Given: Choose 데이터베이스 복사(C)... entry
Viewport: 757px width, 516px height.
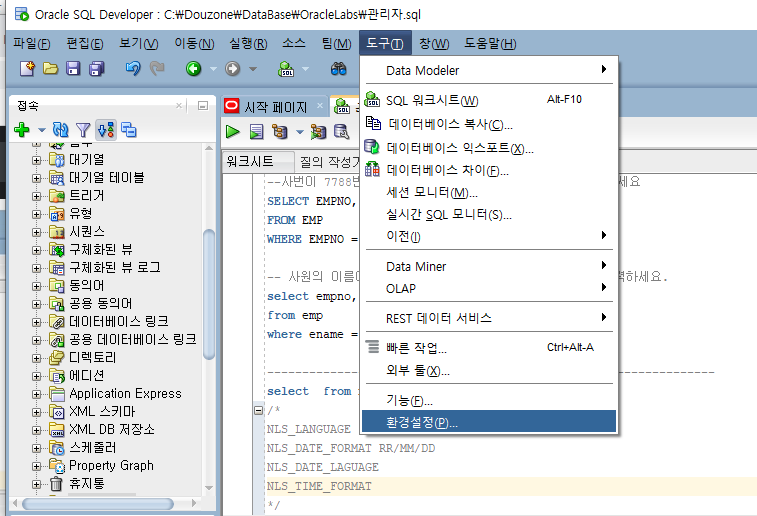Looking at the screenshot, I should click(489, 124).
